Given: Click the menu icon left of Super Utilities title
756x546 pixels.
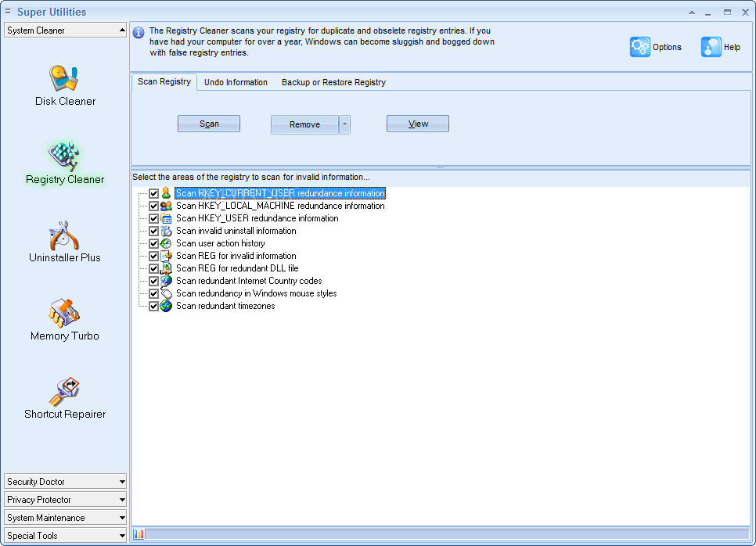Looking at the screenshot, I should [x=8, y=11].
